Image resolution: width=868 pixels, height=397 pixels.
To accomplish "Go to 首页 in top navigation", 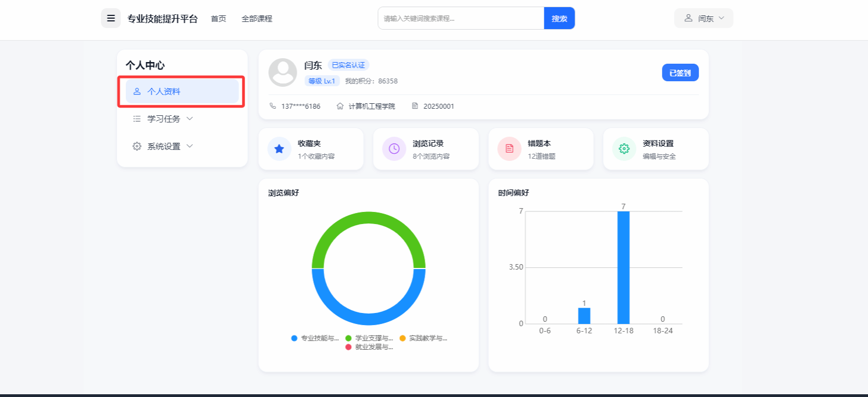I will (219, 19).
